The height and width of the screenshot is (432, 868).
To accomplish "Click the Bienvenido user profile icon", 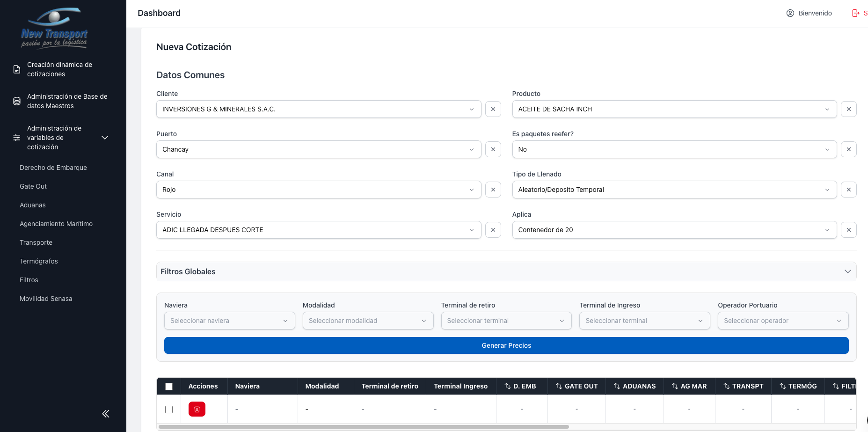I will coord(790,13).
